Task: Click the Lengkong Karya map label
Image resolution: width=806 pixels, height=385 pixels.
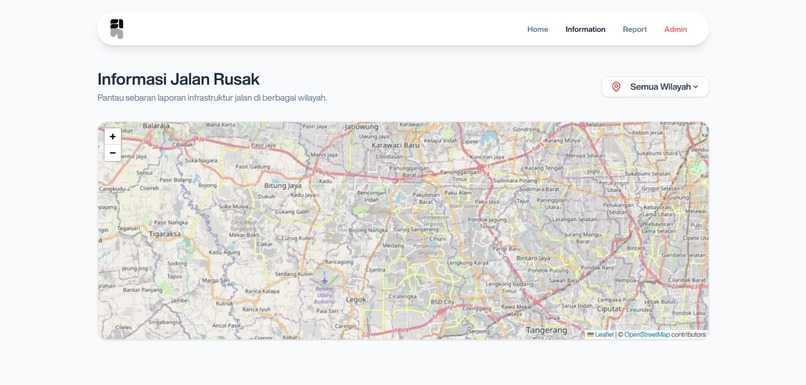Action: (x=468, y=263)
